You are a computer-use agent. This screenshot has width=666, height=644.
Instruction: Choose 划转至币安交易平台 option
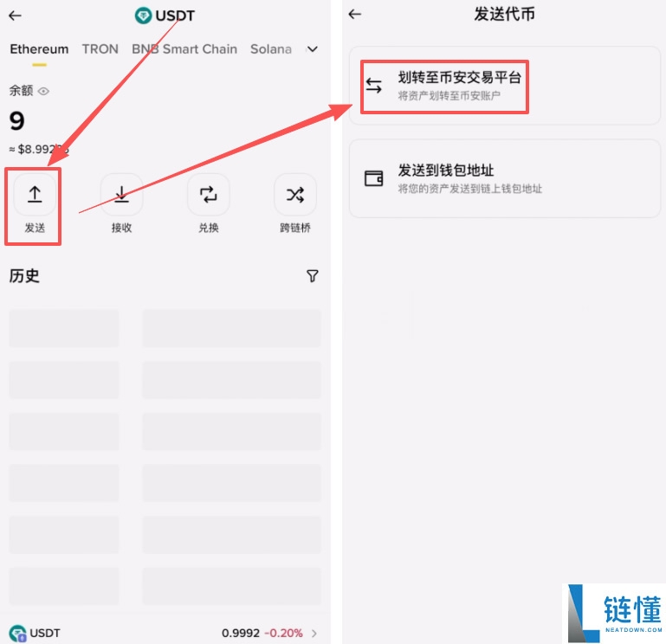click(x=505, y=86)
